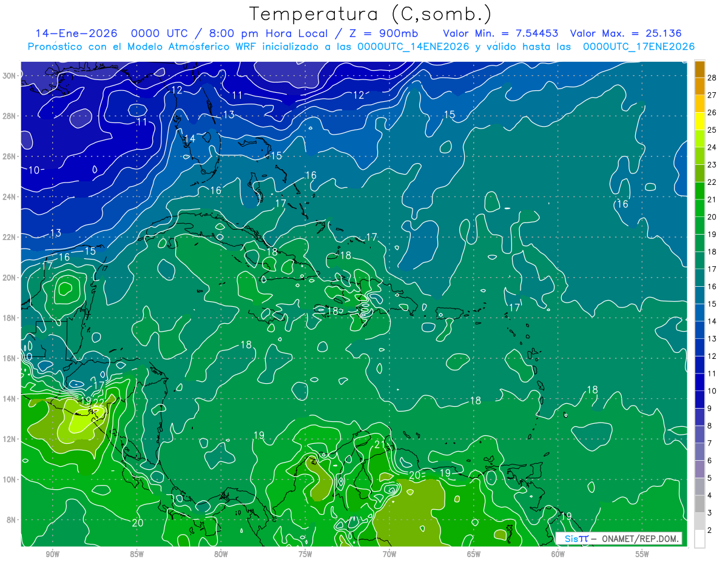Click the 70W longitude axis label

389,554
